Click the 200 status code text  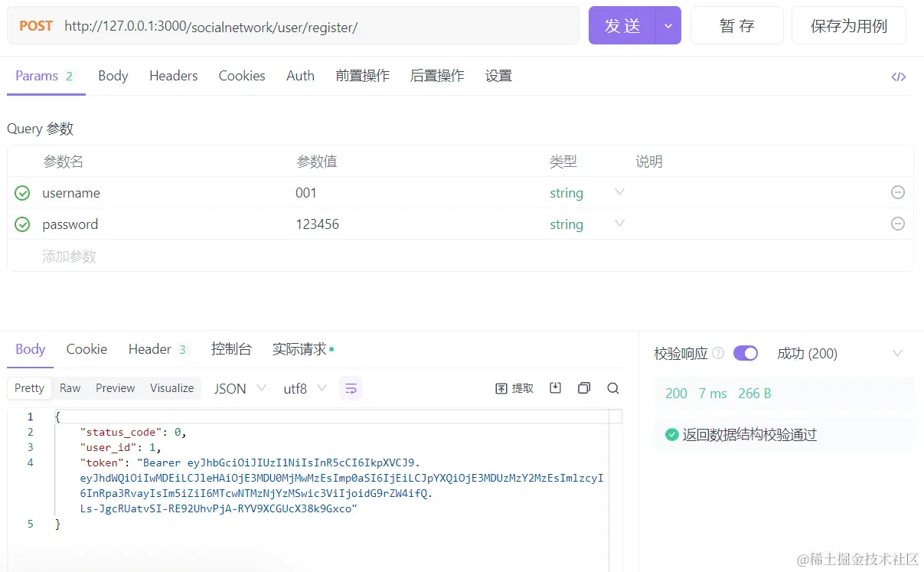pos(677,394)
